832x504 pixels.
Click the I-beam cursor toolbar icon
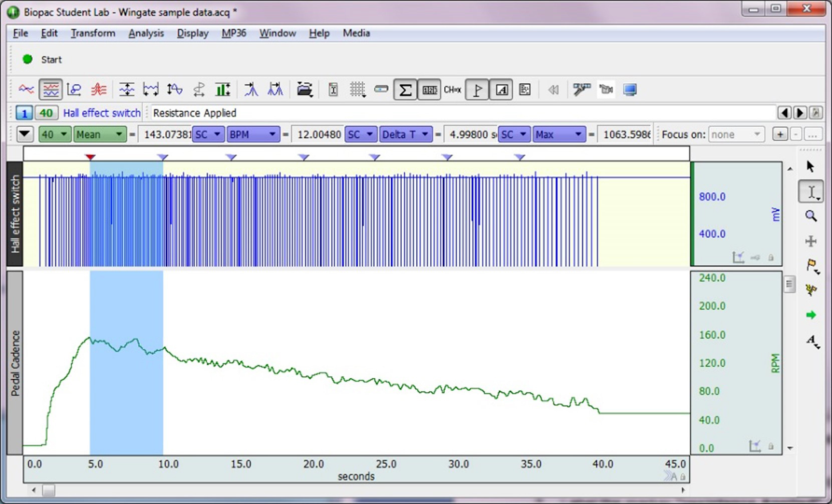[333, 90]
